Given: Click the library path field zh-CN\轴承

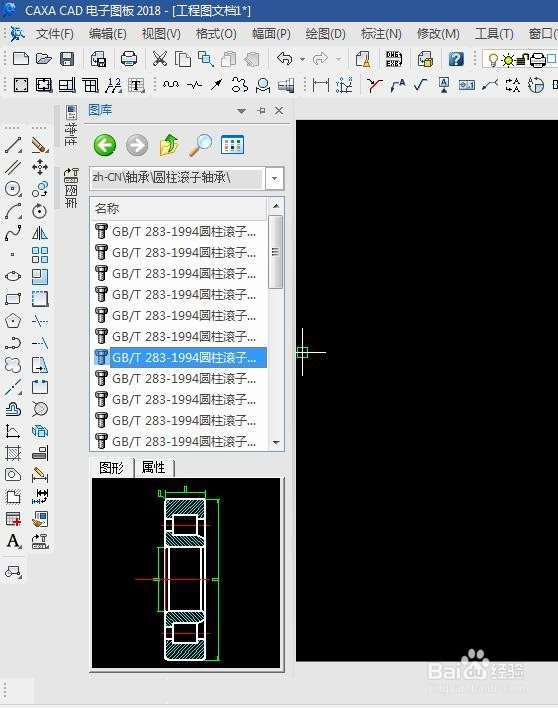Looking at the screenshot, I should pos(176,178).
